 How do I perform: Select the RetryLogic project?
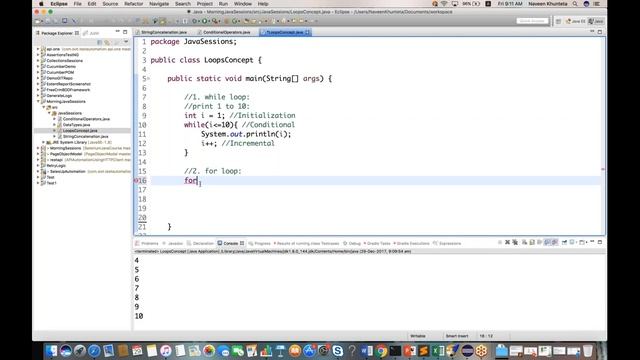point(56,166)
